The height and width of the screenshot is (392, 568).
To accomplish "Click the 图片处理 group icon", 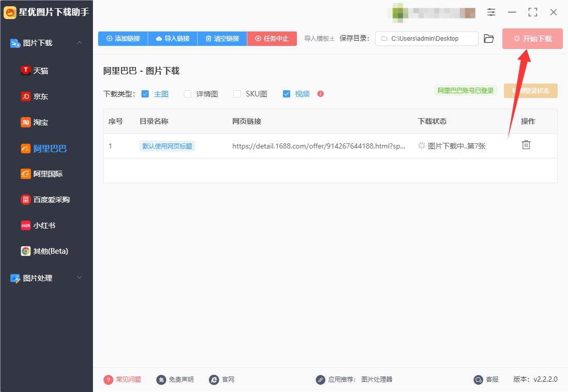I will pyautogui.click(x=15, y=278).
